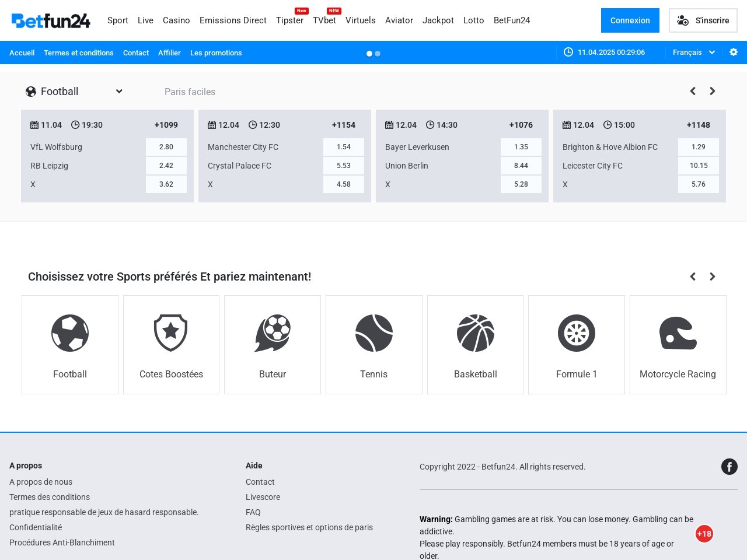Open the Affilier link
Viewport: 747px width, 560px height.
point(169,52)
